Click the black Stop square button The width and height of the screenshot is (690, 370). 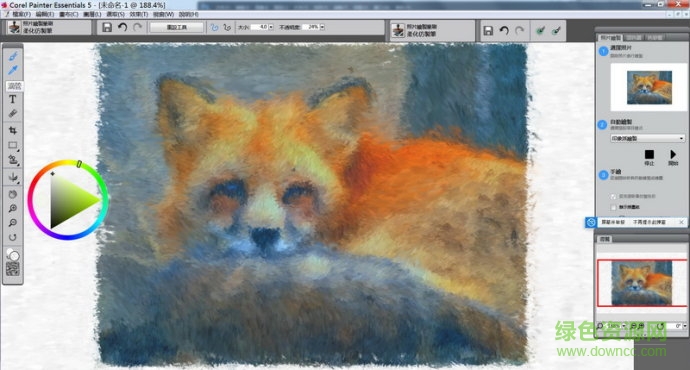(649, 154)
